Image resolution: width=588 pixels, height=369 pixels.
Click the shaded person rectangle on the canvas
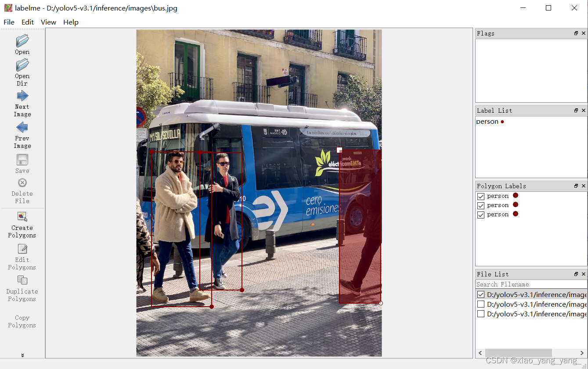tap(360, 226)
